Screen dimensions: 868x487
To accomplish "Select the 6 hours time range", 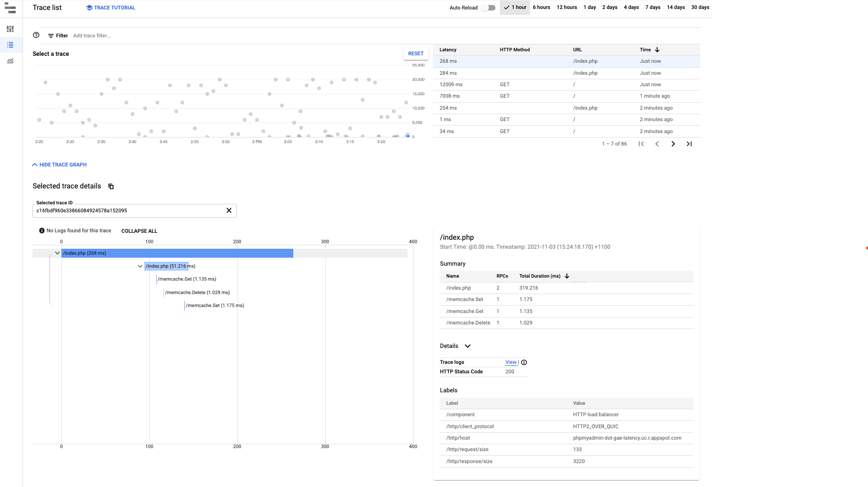I will 541,7.
